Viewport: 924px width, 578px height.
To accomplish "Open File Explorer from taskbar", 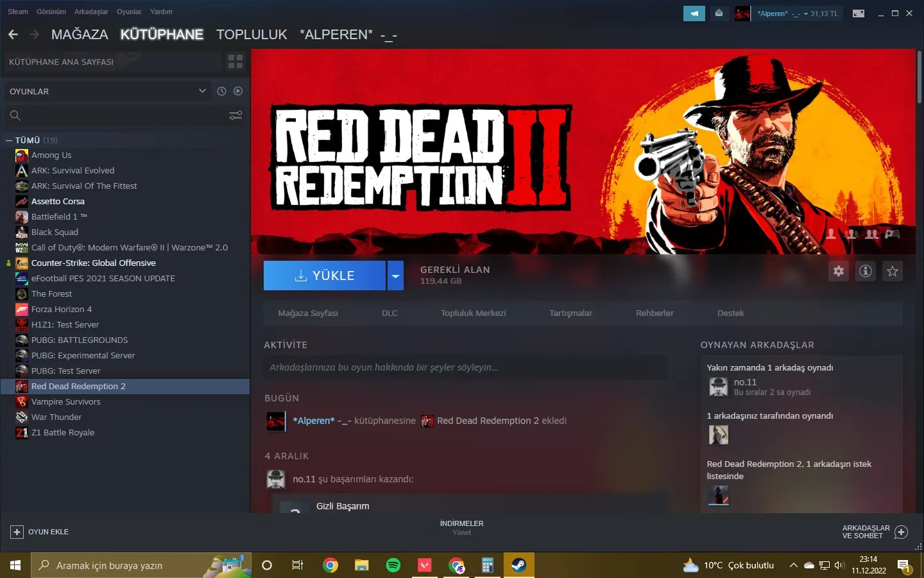I will pyautogui.click(x=362, y=565).
